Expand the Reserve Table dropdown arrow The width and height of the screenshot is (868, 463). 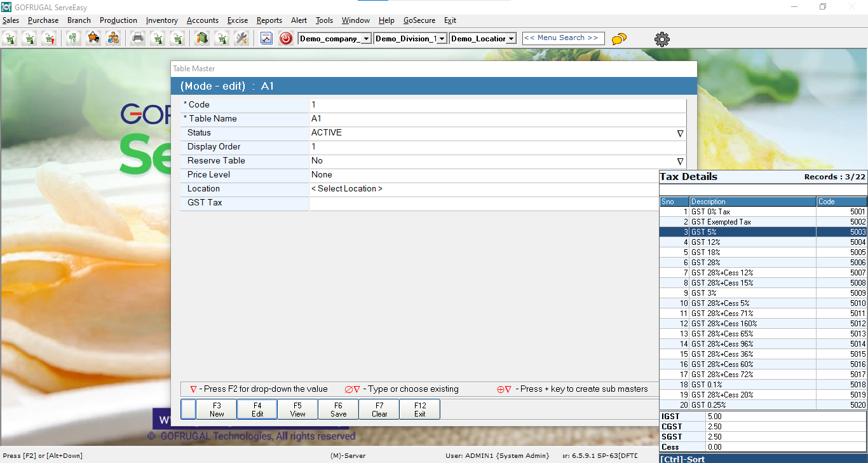[680, 161]
